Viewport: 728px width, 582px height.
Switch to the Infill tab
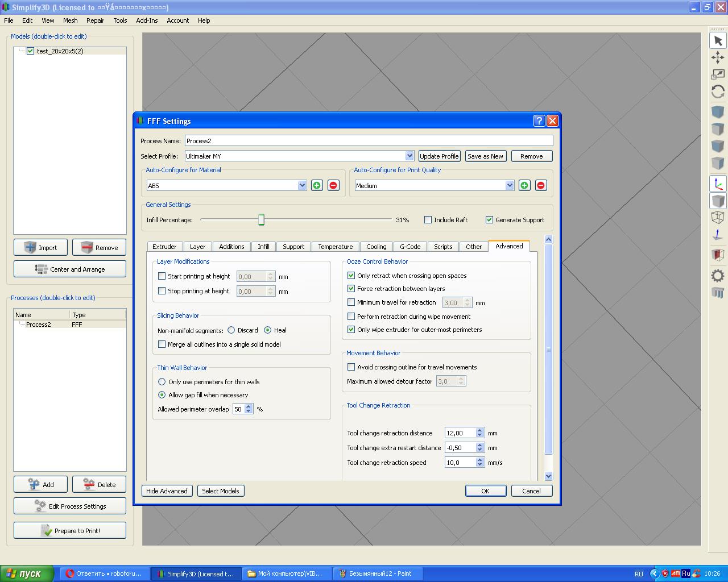coord(263,247)
